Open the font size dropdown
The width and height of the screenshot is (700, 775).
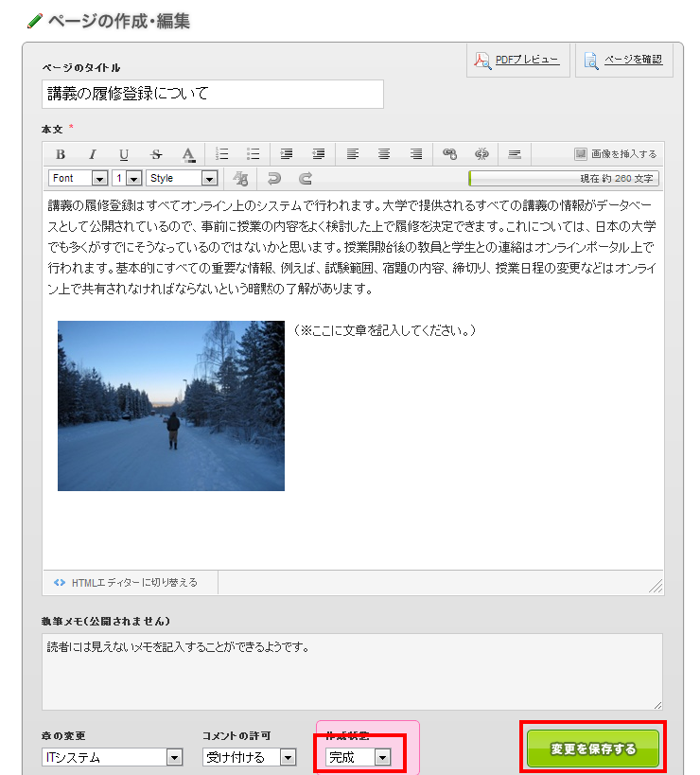(127, 178)
